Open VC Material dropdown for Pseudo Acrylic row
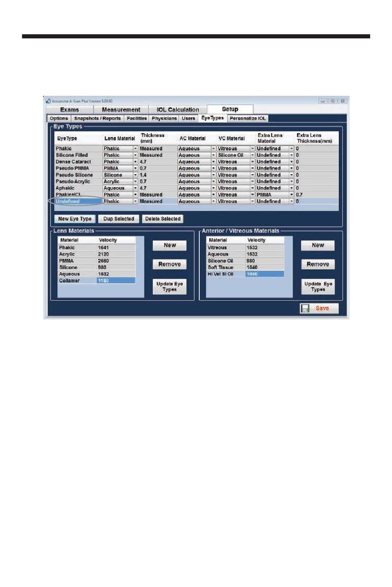This screenshot has height=587, width=392. (x=253, y=182)
